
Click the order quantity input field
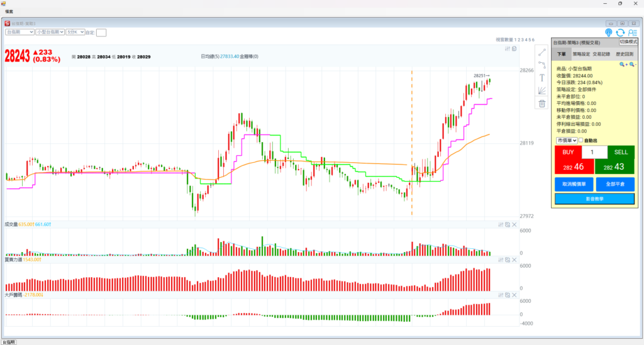click(x=594, y=152)
